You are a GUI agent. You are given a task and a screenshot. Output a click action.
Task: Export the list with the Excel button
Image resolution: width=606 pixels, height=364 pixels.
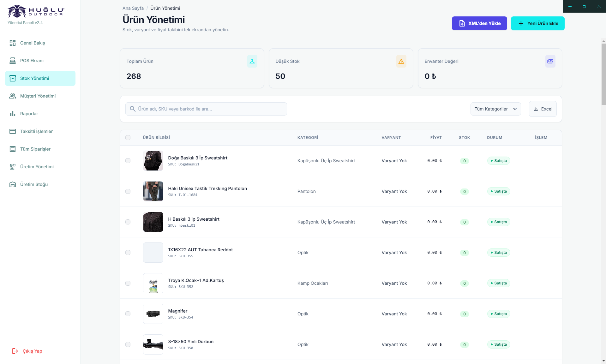click(543, 109)
